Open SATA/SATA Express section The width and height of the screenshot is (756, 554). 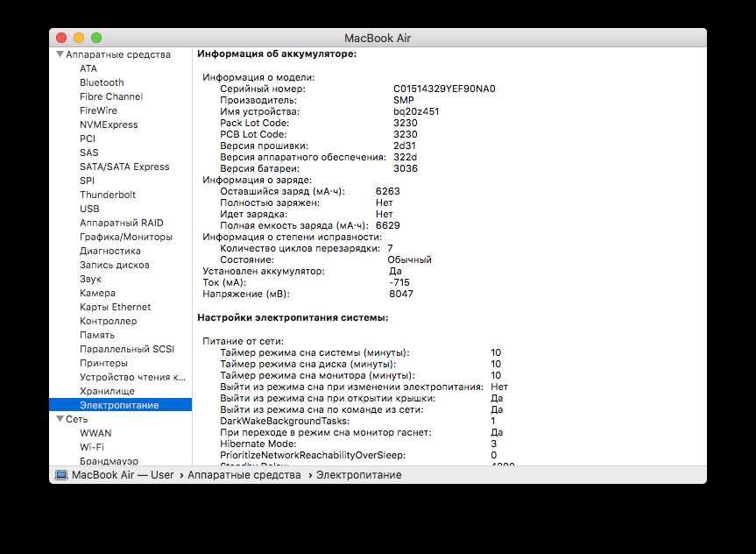point(124,167)
